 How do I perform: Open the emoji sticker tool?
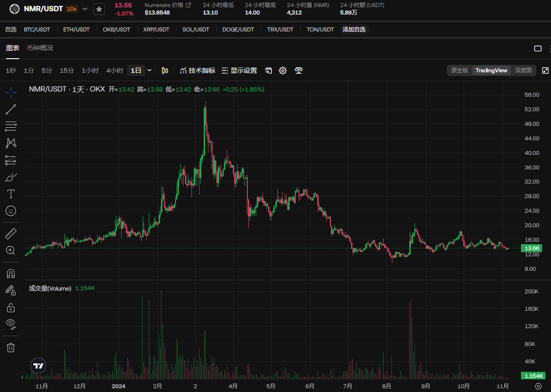(11, 211)
